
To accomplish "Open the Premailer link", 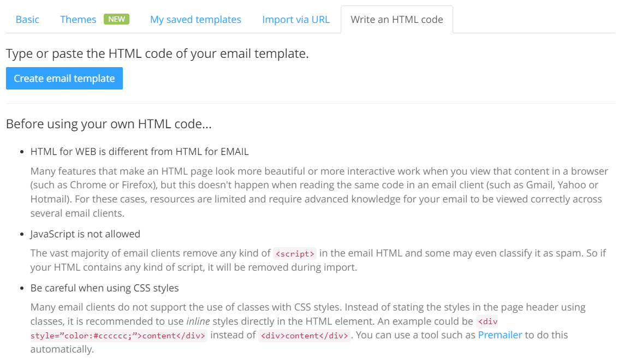I will 500,335.
